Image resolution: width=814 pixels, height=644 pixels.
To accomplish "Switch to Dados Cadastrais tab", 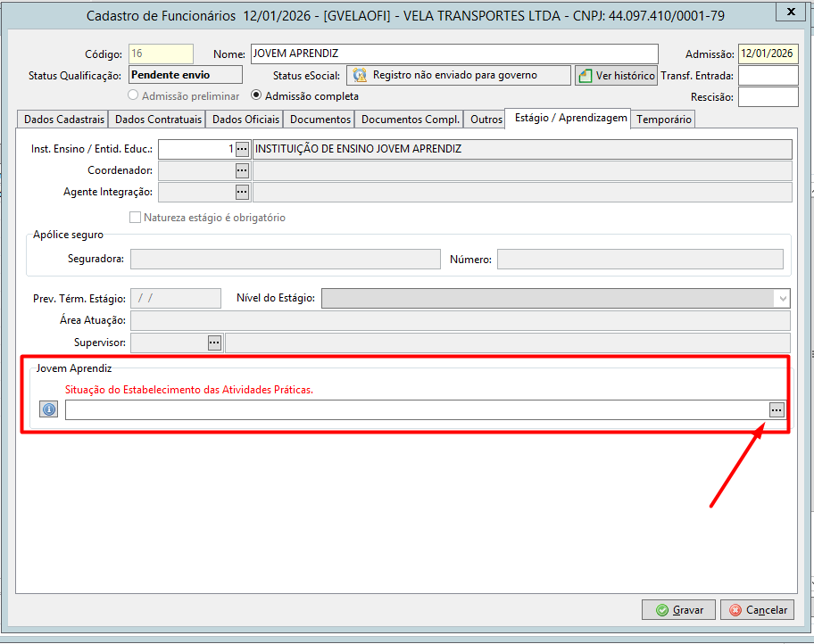I will click(64, 120).
